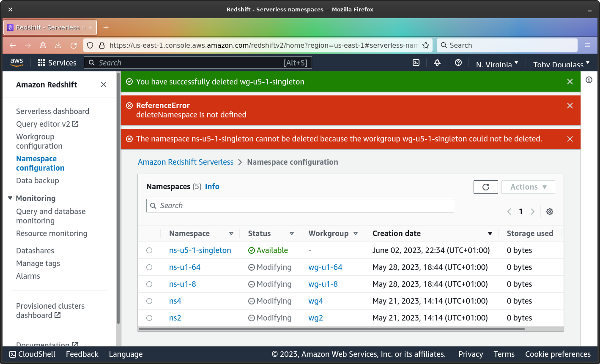The image size is (600, 364).
Task: Dismiss the namespace cannot be deleted banner
Action: point(570,139)
